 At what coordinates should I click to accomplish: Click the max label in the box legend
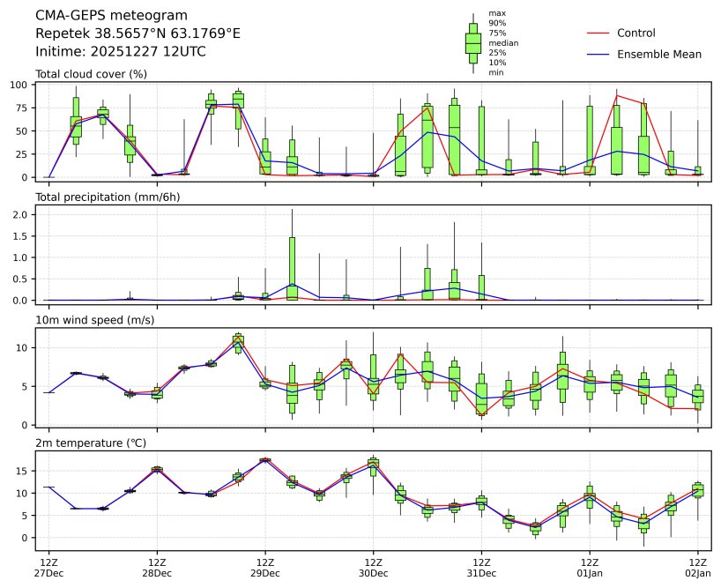[x=497, y=13]
